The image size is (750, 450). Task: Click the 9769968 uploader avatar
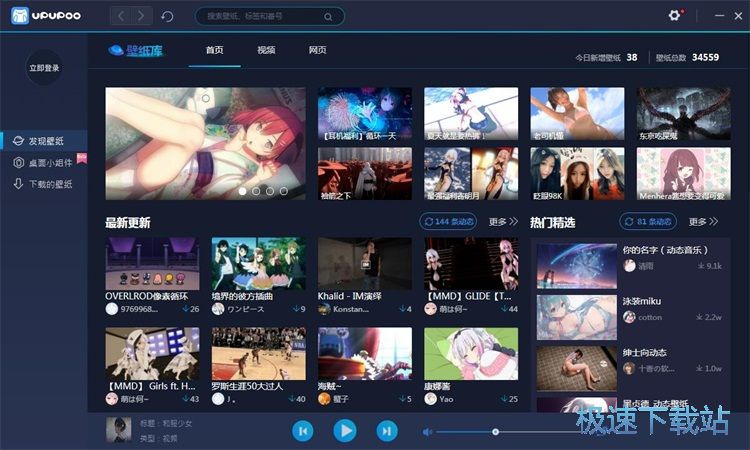click(111, 309)
